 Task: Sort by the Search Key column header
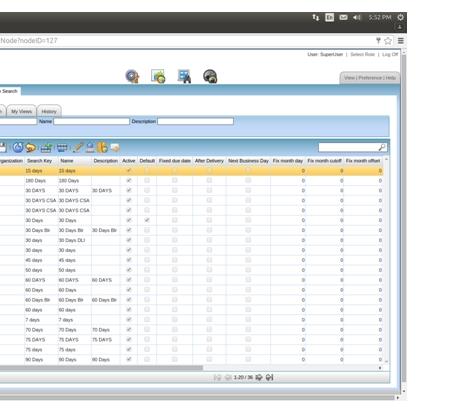pos(39,161)
